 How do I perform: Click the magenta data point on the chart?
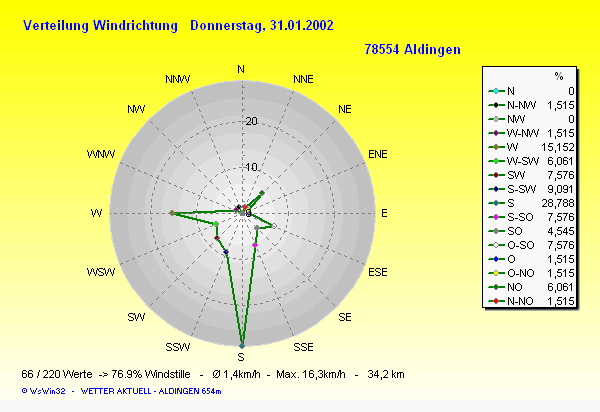pos(255,245)
